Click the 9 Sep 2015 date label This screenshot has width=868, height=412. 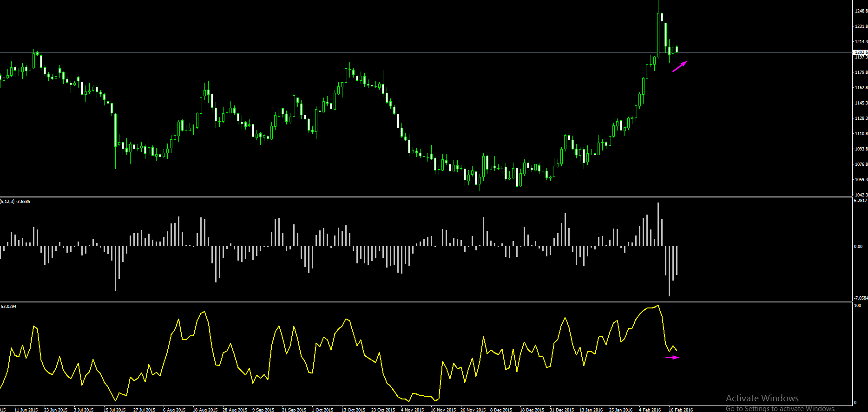tap(263, 410)
